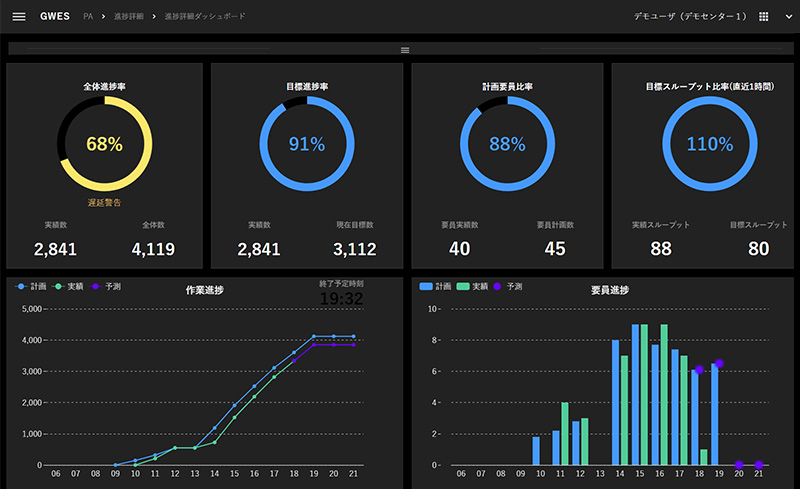
Task: Open the hamburger navigation menu
Action: pyautogui.click(x=19, y=17)
